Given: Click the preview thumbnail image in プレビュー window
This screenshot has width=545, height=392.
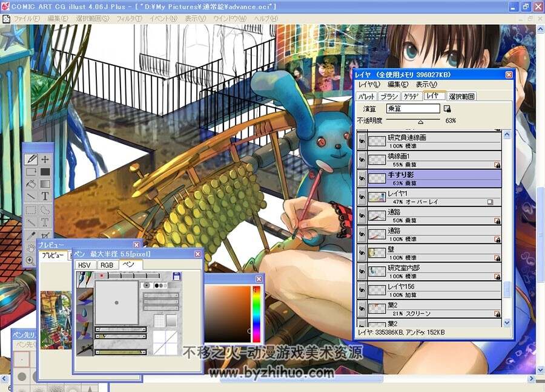Looking at the screenshot, I should click(56, 321).
